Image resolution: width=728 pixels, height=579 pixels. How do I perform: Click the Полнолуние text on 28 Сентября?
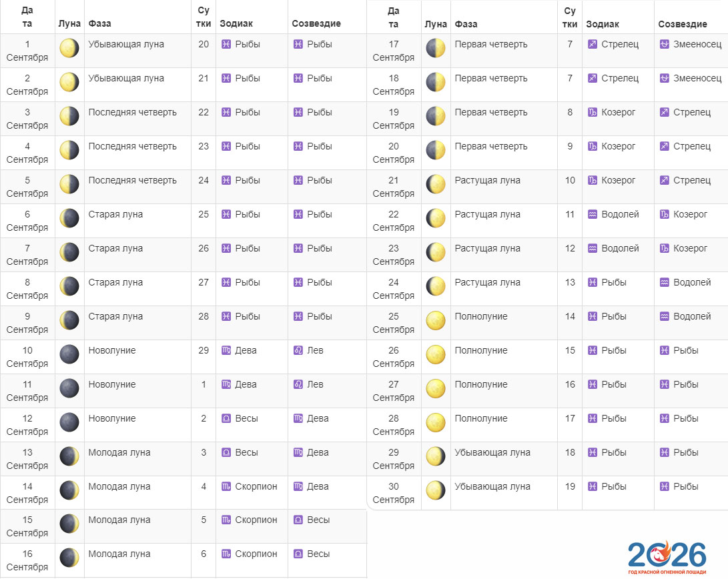click(480, 418)
